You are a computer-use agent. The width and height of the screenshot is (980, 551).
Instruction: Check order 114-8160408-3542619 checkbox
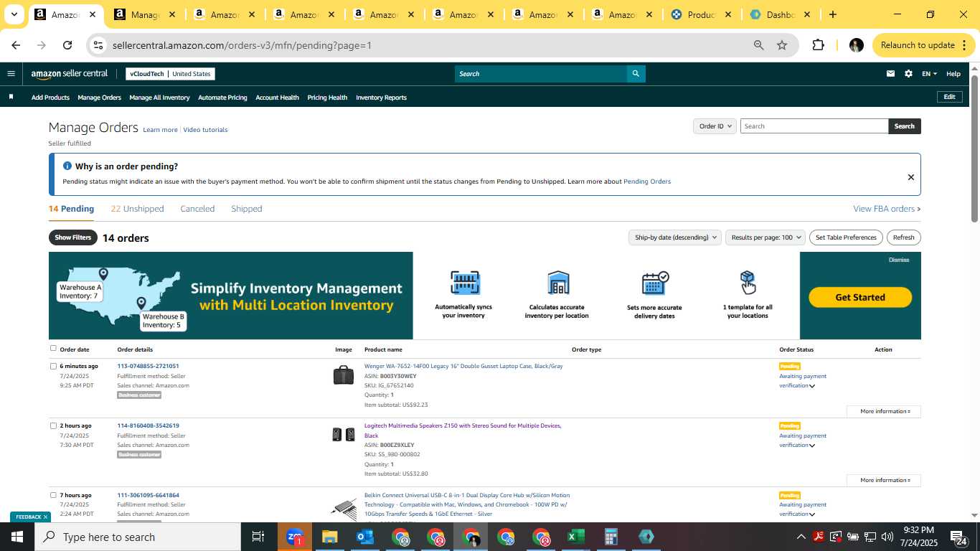pos(53,425)
